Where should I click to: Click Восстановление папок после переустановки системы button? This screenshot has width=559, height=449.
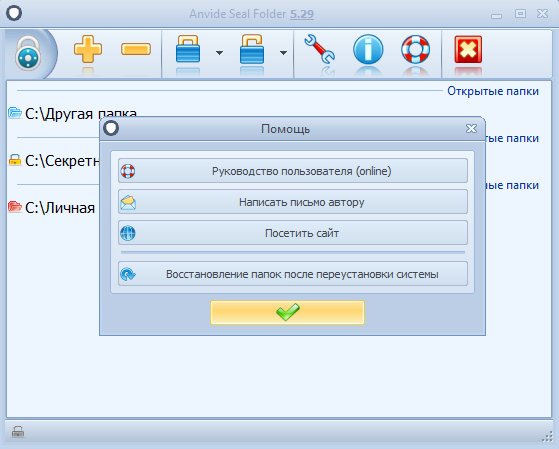293,274
